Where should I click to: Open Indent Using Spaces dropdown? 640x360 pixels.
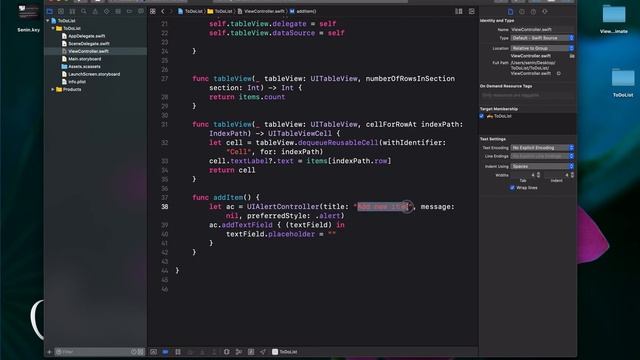coord(542,167)
